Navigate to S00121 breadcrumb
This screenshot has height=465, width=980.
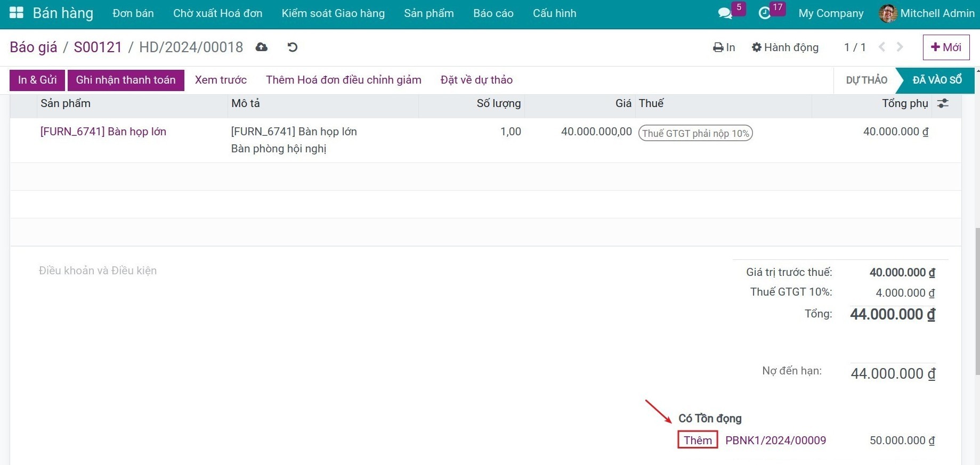click(98, 47)
